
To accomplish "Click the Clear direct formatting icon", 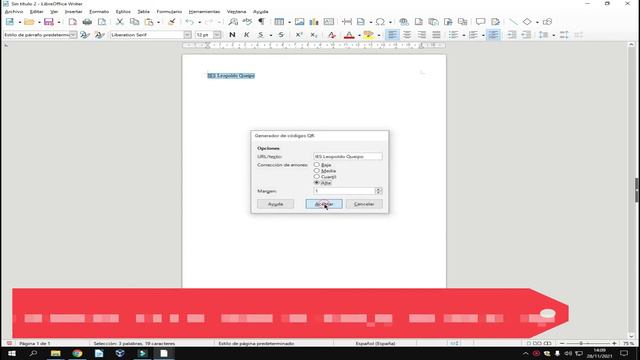I will [331, 35].
